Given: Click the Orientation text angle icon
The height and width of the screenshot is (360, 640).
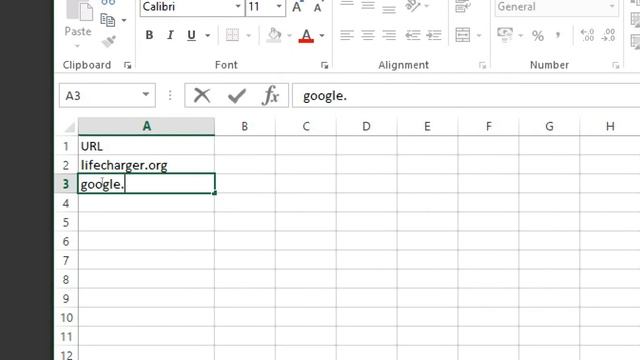Looking at the screenshot, I should [x=413, y=6].
